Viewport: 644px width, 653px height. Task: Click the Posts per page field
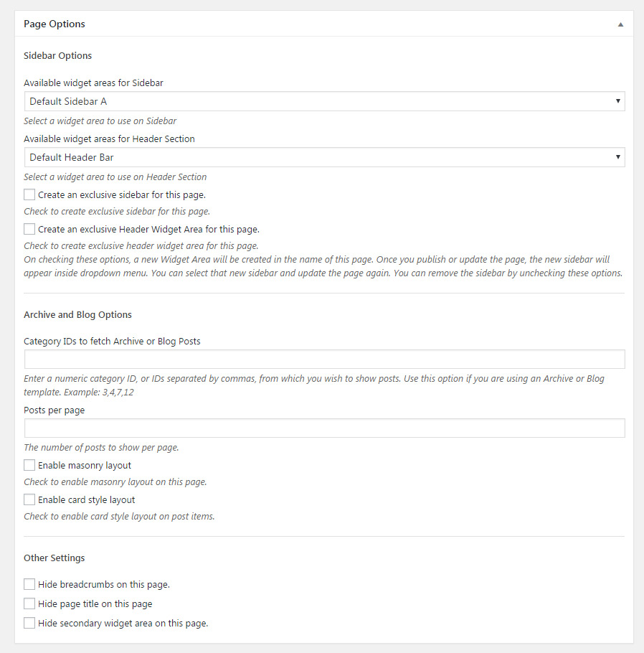tap(324, 428)
